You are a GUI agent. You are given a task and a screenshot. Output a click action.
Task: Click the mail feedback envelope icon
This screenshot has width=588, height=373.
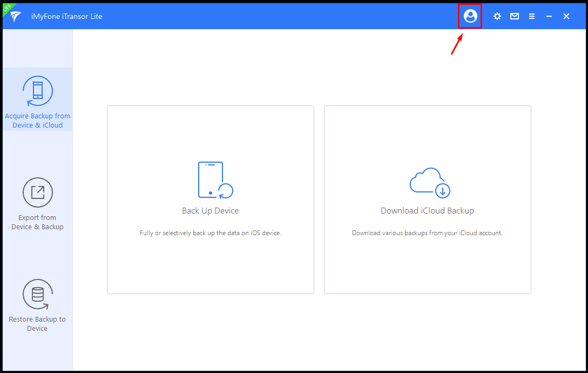[x=515, y=16]
